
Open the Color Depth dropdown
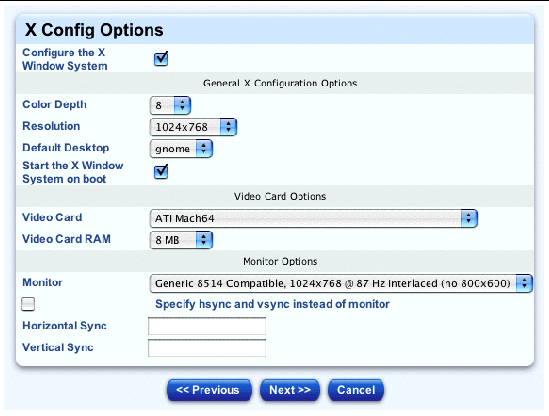tap(170, 105)
